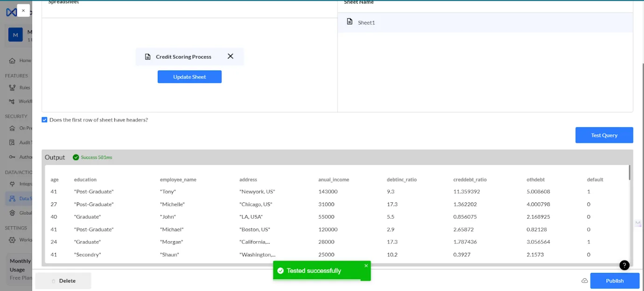The height and width of the screenshot is (291, 644).
Task: Open the Global attributes icon in sidebar
Action: [13, 213]
